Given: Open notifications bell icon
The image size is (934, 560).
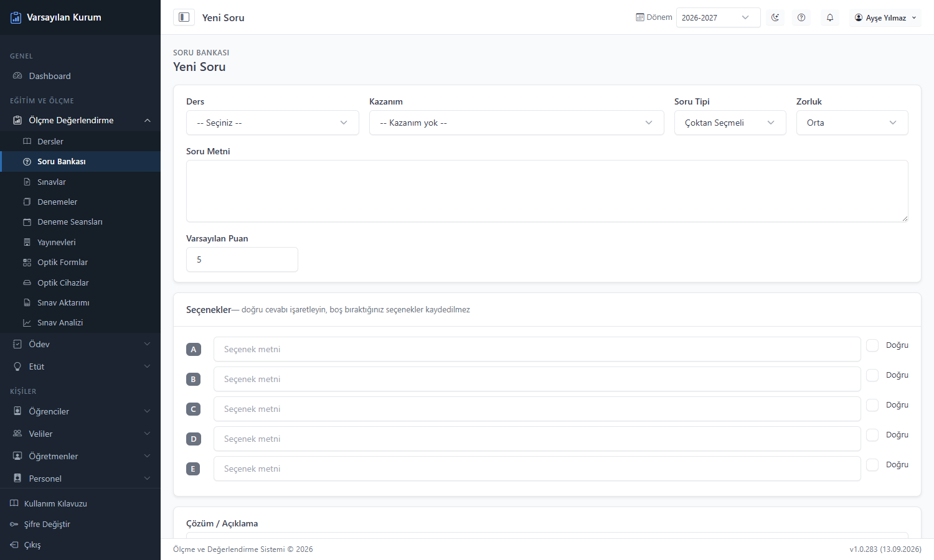Looking at the screenshot, I should coord(830,17).
